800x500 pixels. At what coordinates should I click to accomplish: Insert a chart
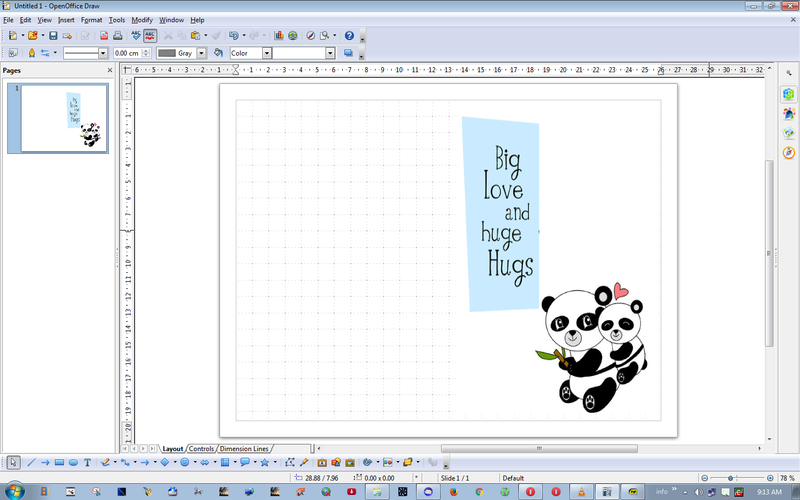point(279,36)
